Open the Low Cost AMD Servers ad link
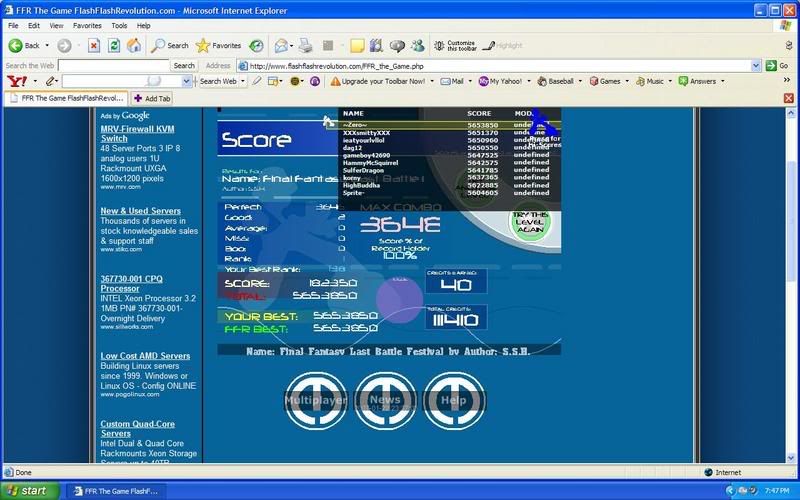This screenshot has height=500, width=800. point(145,356)
